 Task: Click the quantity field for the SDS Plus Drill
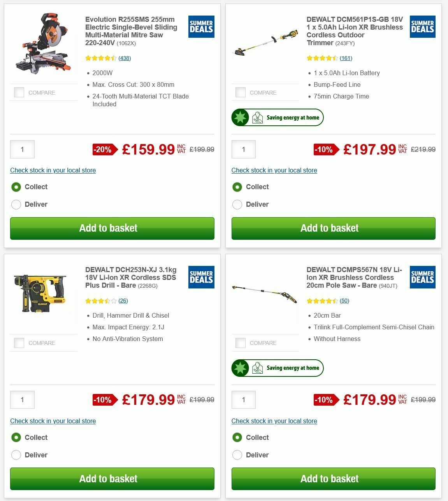click(22, 399)
